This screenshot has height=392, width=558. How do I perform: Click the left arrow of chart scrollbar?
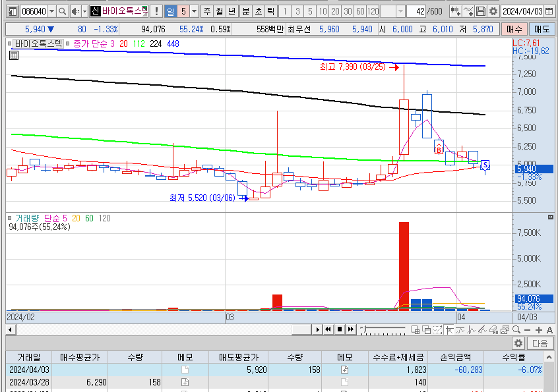click(10, 330)
